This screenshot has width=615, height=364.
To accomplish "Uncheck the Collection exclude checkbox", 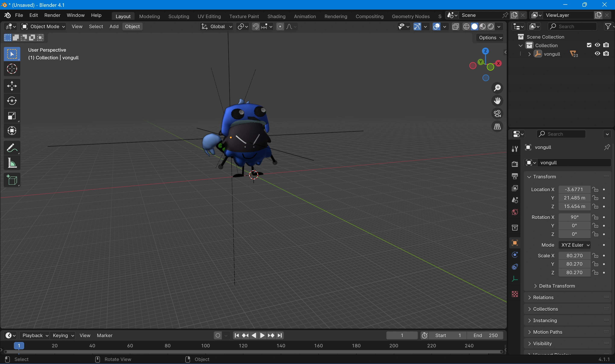I will [x=589, y=45].
